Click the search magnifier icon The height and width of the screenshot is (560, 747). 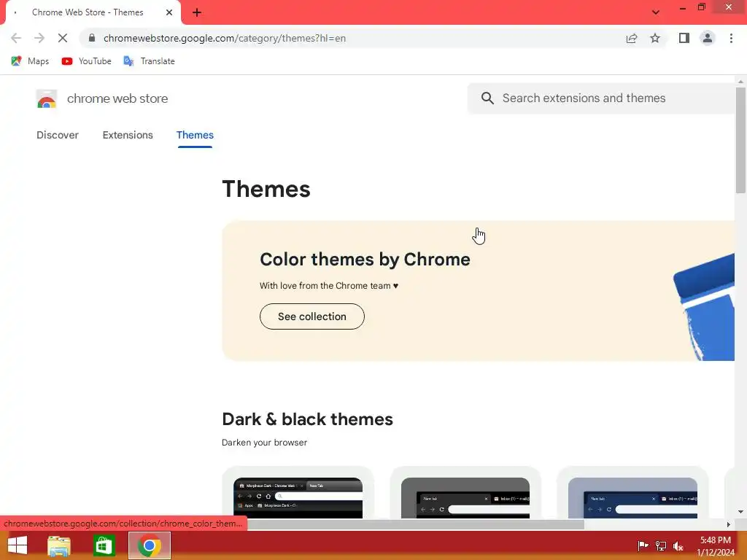pos(487,98)
